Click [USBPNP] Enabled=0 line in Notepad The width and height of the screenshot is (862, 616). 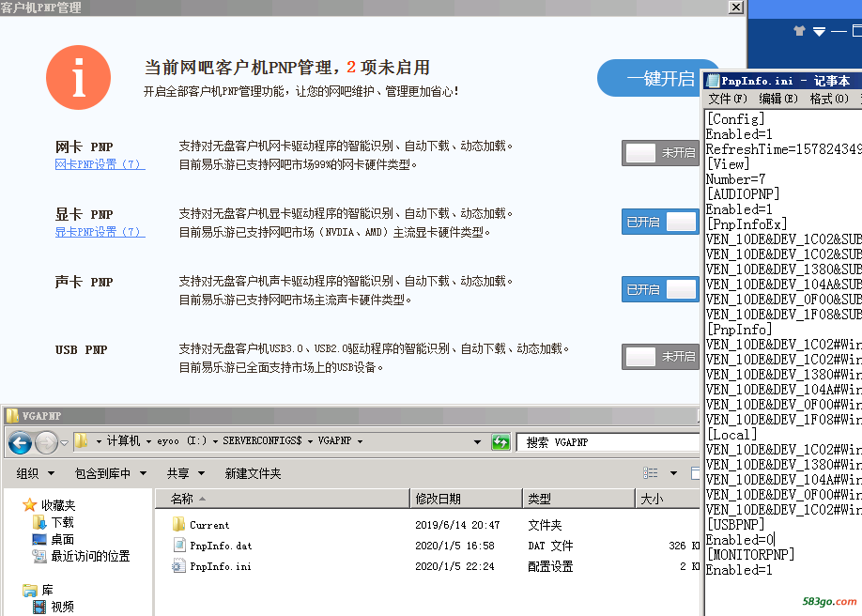pos(741,540)
